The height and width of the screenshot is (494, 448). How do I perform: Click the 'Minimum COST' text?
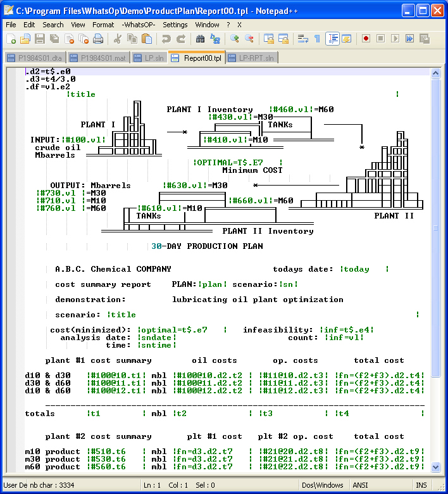[252, 170]
